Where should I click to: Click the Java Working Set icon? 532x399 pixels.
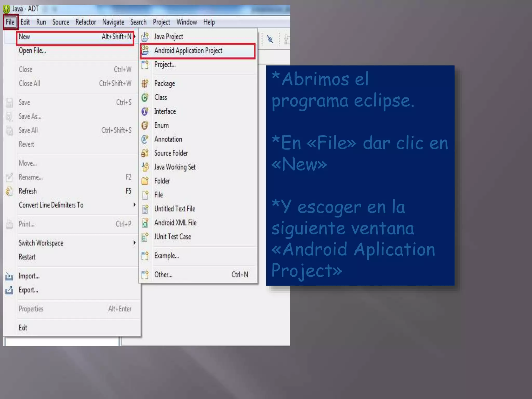pos(145,167)
